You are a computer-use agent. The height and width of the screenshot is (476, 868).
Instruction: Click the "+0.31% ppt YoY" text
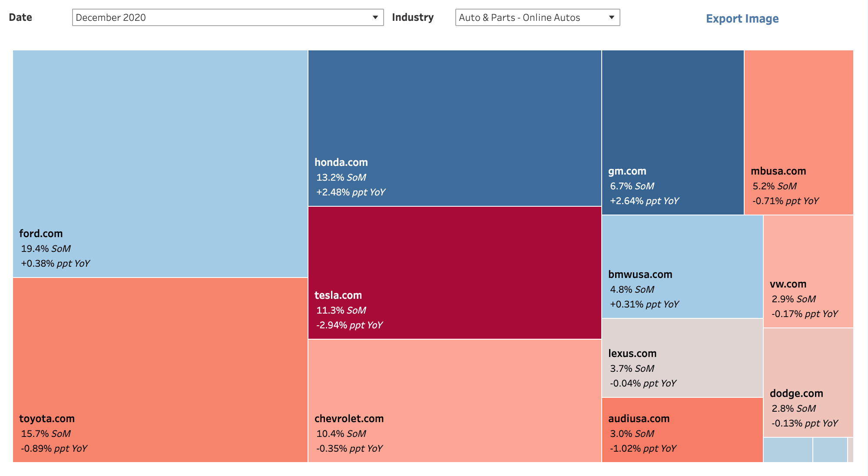point(644,304)
